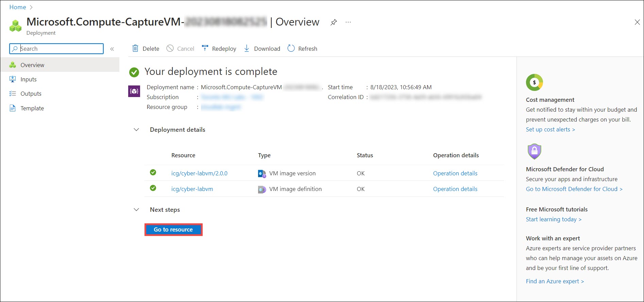Screen dimensions: 644x302
Task: Click the Redeploy toolbar label
Action: [224, 49]
